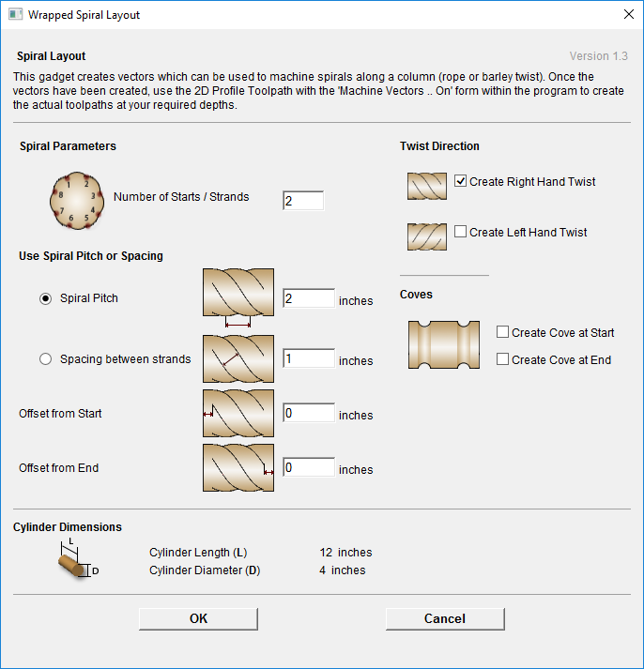Click the coves column illustration
Viewport: 644px width, 669px height.
click(x=444, y=344)
